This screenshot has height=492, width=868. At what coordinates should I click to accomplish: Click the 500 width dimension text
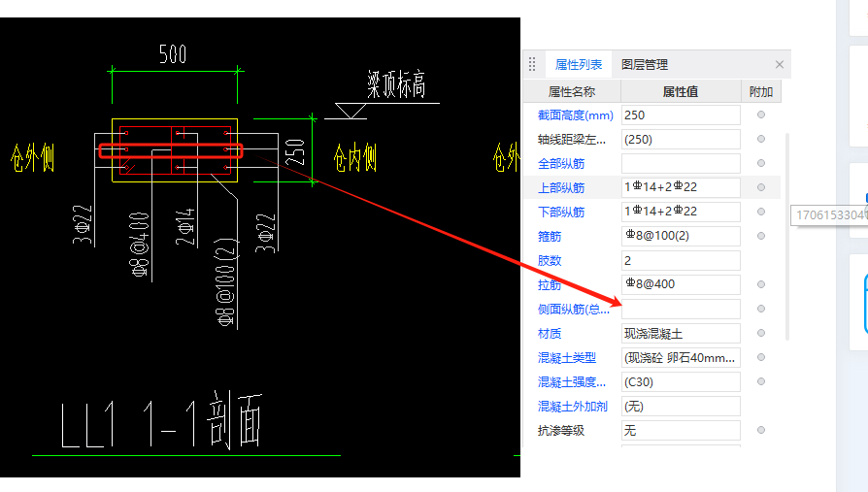pyautogui.click(x=173, y=54)
